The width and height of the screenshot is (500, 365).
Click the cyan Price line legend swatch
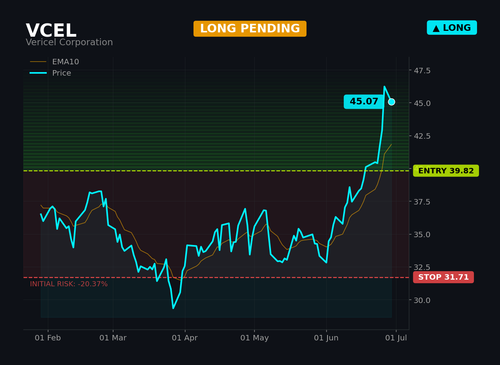tap(38, 73)
